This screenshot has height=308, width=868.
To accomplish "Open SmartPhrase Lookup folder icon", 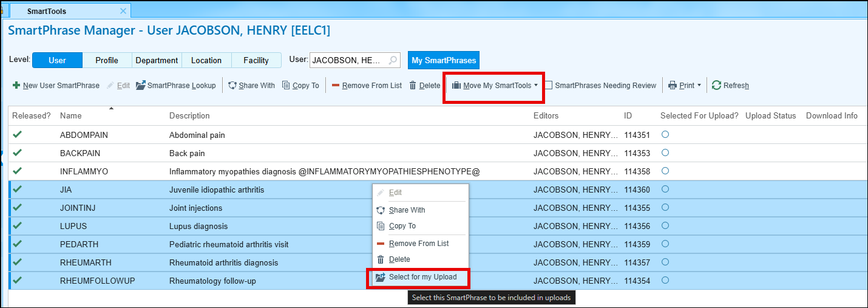I will pos(140,86).
